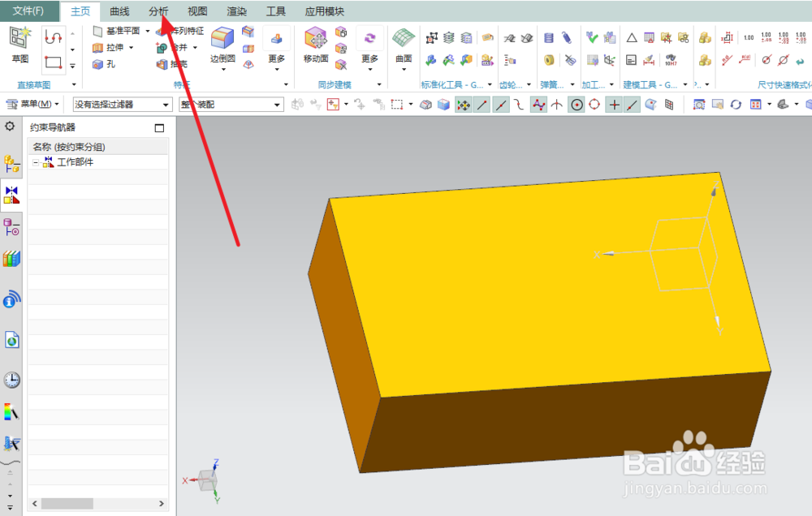Screen dimensions: 812x516
Task: Toggle the enable snap point button
Action: [x=463, y=105]
